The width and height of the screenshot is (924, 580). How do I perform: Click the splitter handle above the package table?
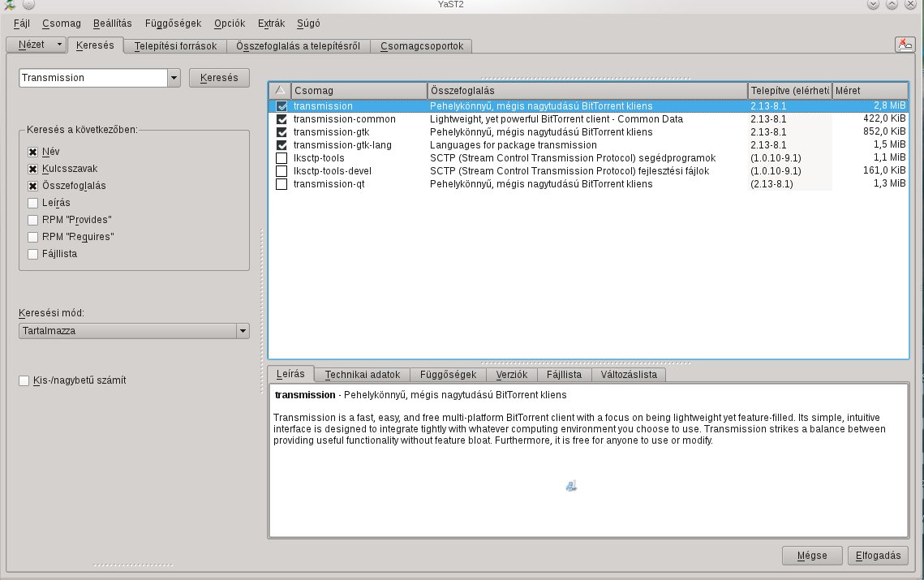click(x=586, y=78)
